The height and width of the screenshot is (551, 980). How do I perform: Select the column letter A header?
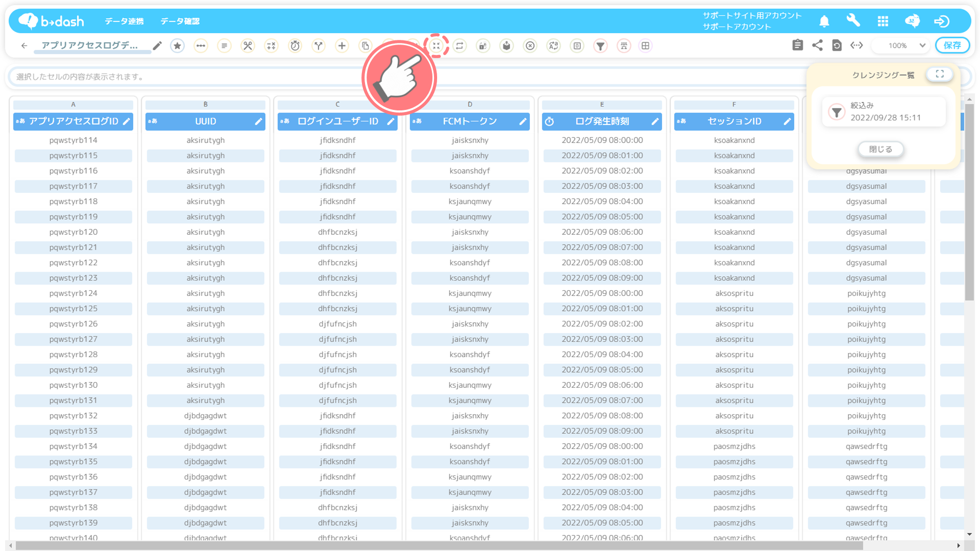pos(73,104)
